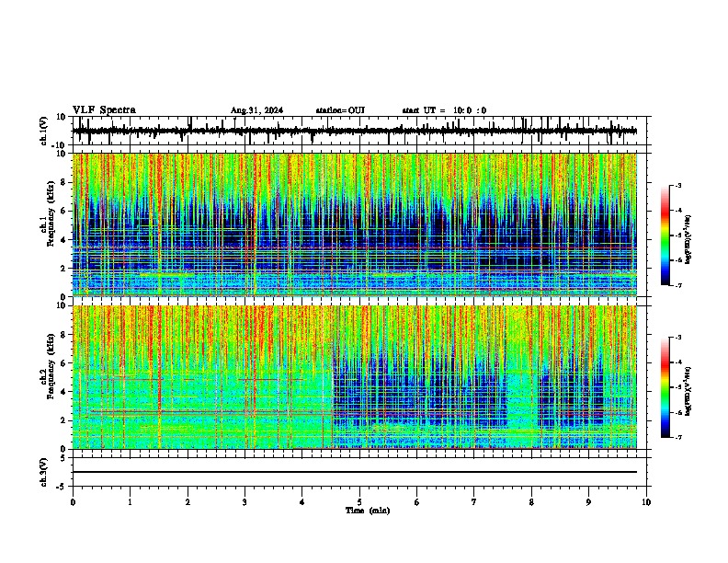
Task: Click the '4' kHz tick on ch.2 frequency axis
Action: click(63, 392)
